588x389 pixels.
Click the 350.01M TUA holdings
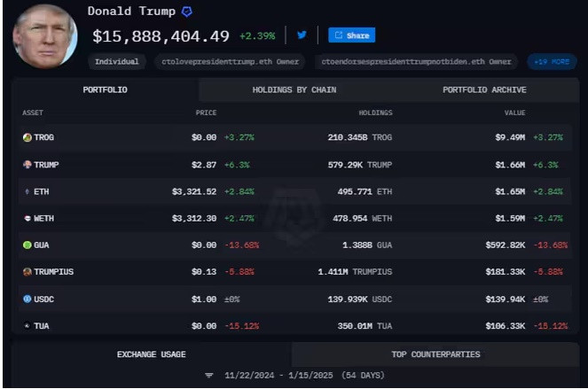(365, 326)
